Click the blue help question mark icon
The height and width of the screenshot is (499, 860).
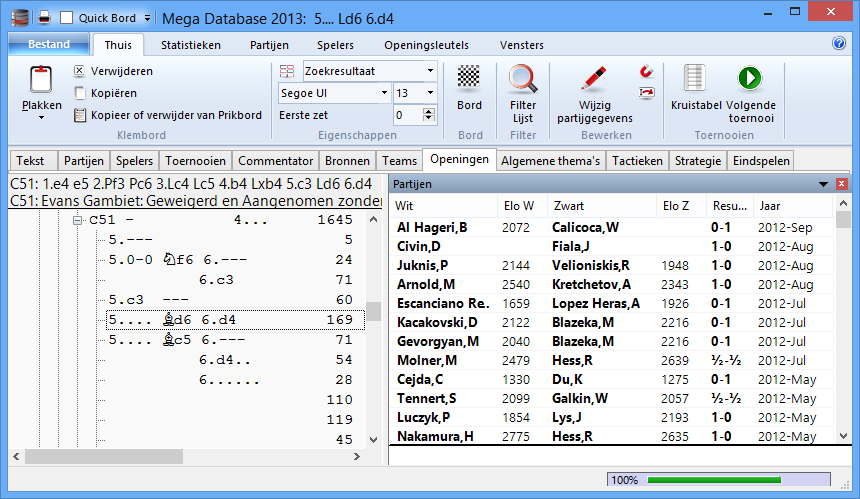coord(839,43)
